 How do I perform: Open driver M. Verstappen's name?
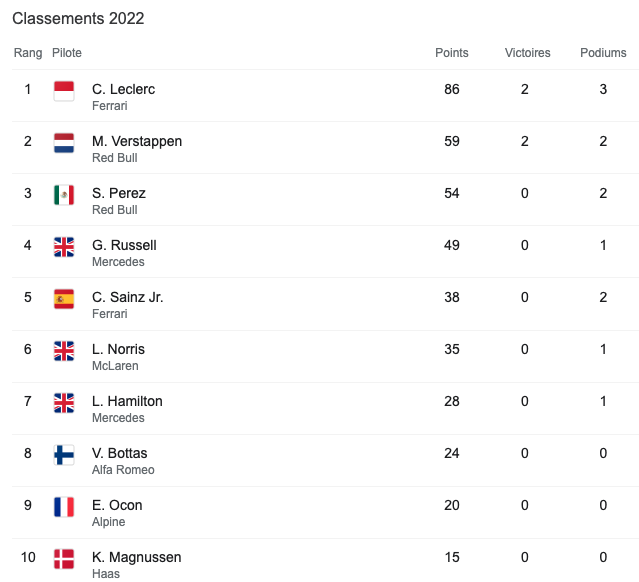pyautogui.click(x=137, y=141)
